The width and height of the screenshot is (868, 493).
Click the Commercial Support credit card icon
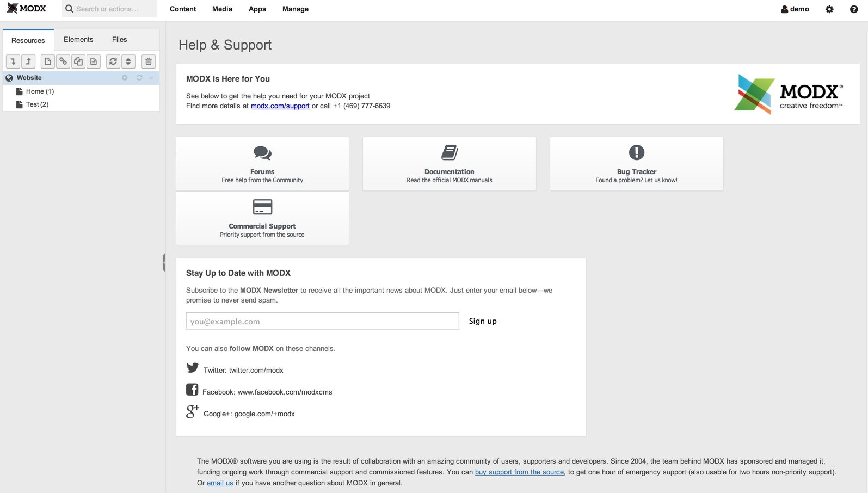point(262,207)
